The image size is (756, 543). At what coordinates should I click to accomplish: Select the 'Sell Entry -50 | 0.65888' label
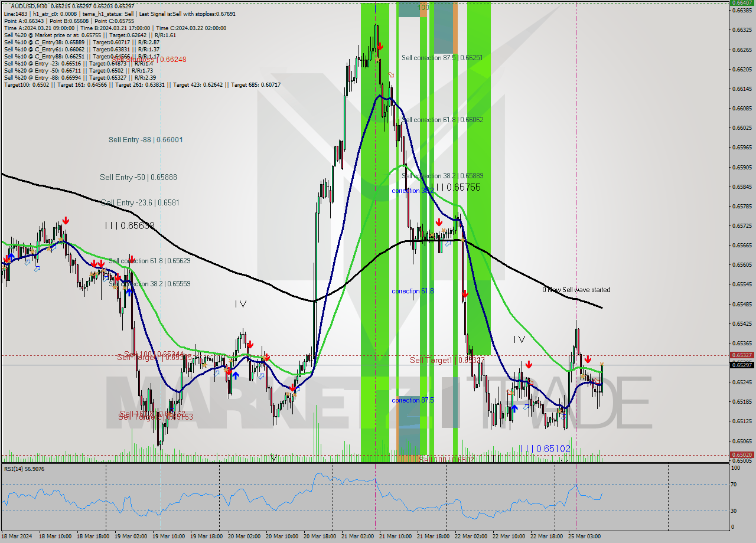pos(138,177)
